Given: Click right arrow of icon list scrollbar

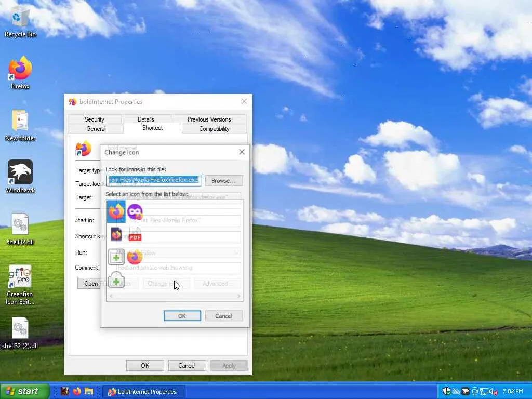Looking at the screenshot, I should (239, 296).
